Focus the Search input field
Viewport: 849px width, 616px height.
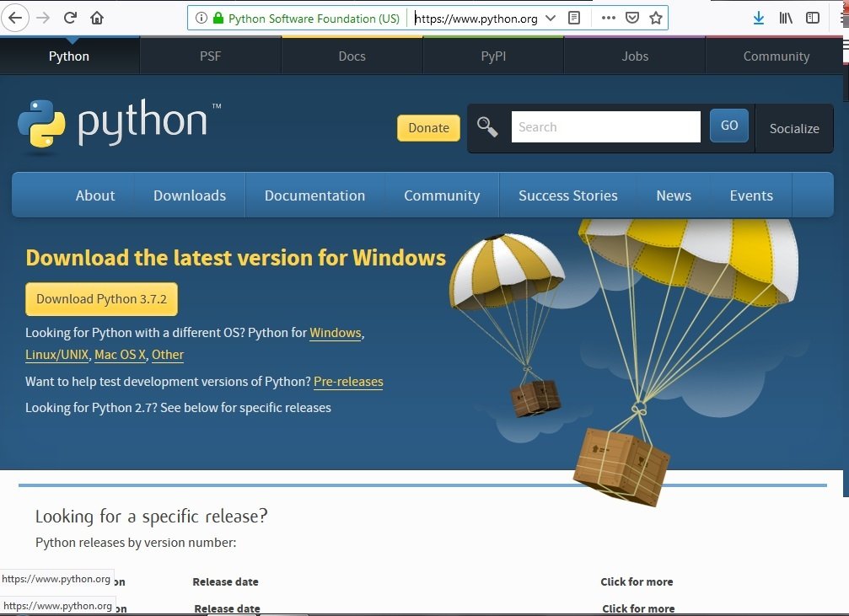point(606,127)
